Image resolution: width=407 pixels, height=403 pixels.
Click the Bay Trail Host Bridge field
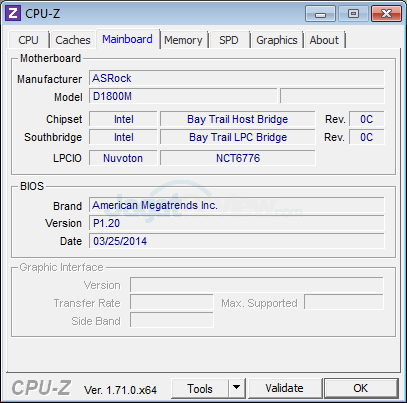tap(238, 119)
